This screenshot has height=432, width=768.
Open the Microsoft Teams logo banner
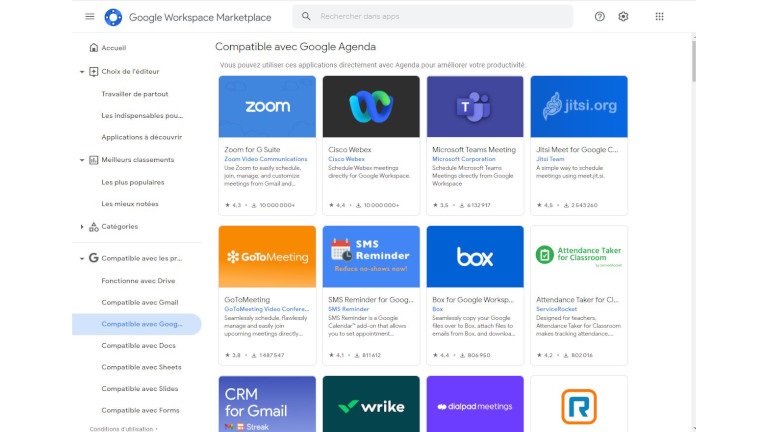coord(475,106)
